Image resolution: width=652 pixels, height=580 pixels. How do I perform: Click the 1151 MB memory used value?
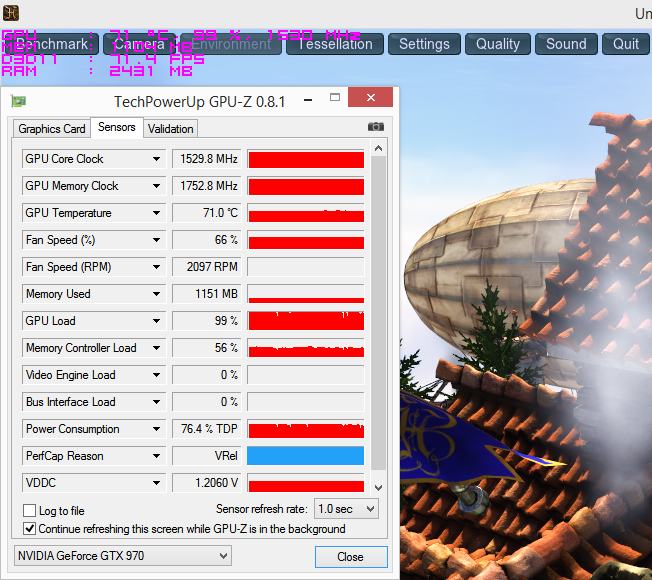207,294
